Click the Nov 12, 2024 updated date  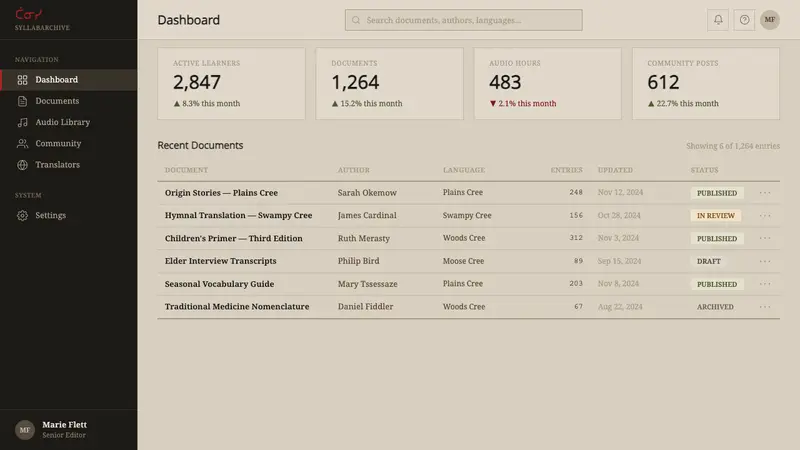(620, 192)
